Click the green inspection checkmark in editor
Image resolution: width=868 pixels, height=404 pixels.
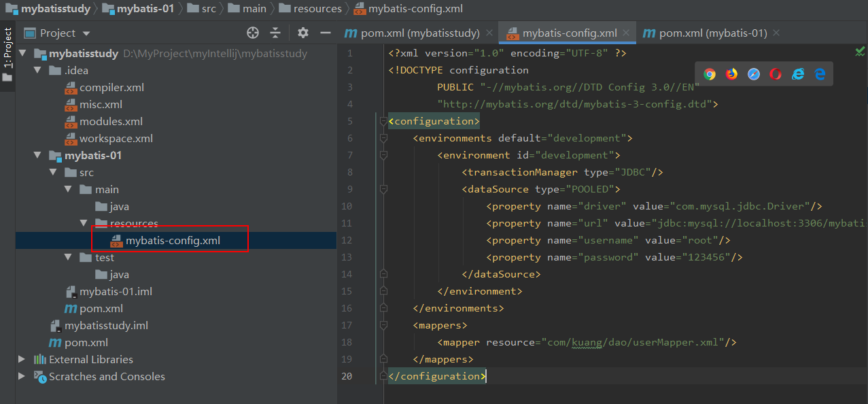point(860,52)
